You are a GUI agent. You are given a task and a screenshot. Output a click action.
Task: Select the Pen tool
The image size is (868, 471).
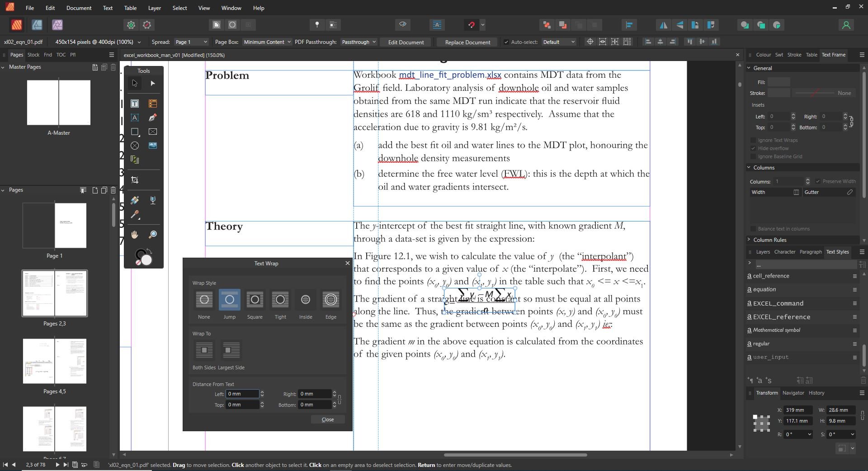153,118
